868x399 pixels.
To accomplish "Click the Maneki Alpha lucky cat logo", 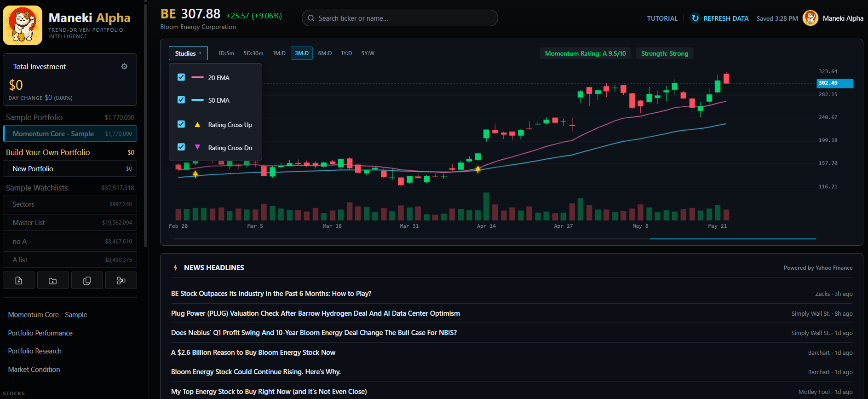I will 23,25.
